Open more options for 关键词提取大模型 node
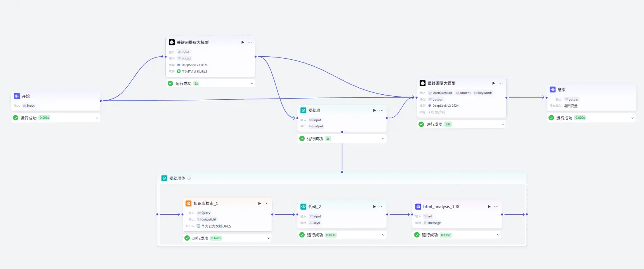This screenshot has width=644, height=269. (x=250, y=42)
